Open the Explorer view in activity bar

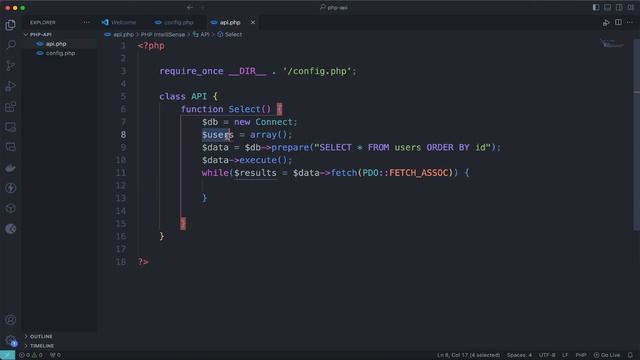[11, 25]
